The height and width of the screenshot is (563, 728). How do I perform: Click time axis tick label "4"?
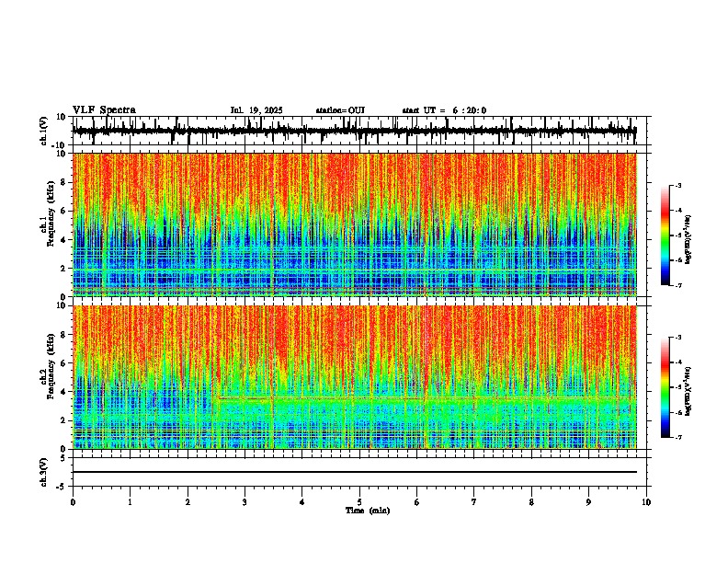coord(302,502)
